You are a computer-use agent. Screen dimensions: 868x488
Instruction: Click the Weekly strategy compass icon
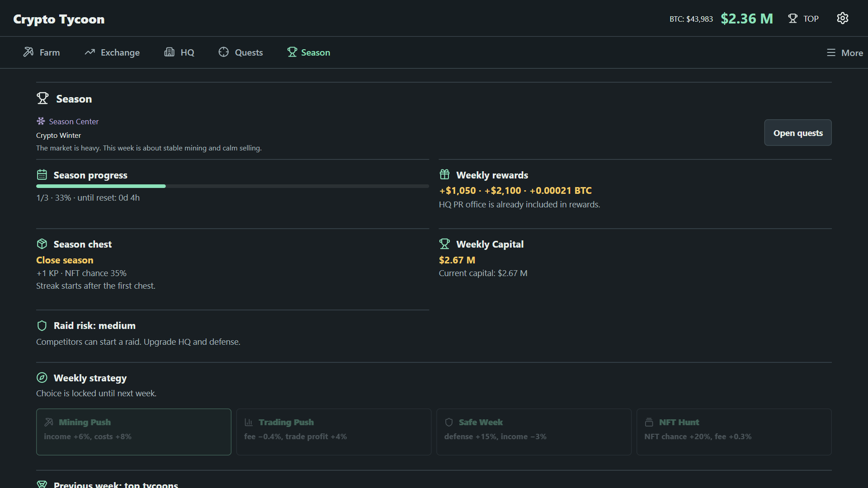42,378
